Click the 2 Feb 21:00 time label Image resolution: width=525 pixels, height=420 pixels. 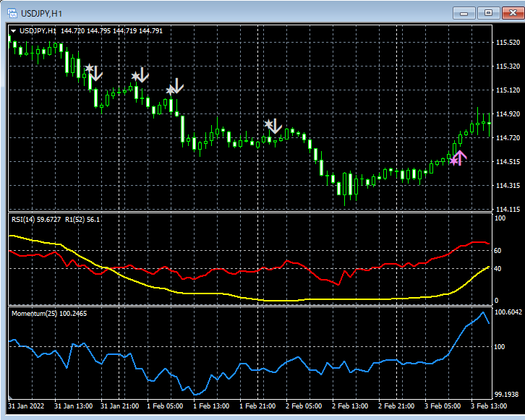click(x=396, y=406)
